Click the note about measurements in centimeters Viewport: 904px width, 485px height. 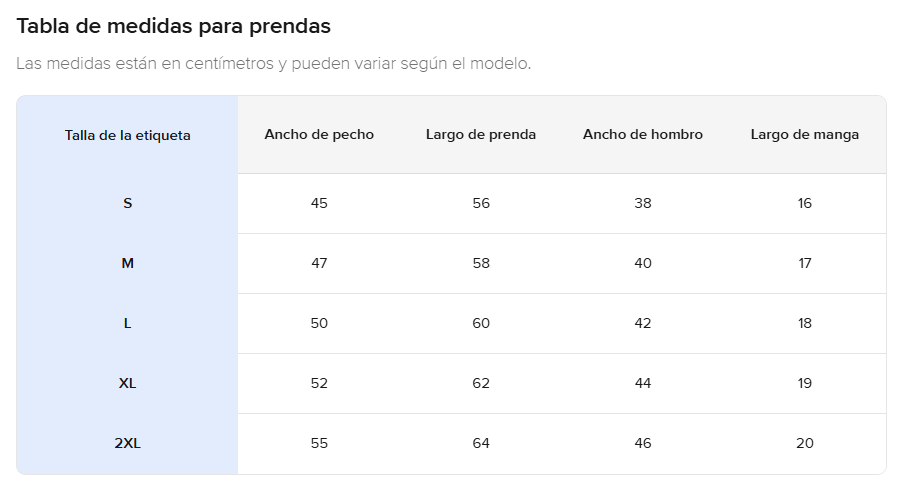(x=273, y=64)
